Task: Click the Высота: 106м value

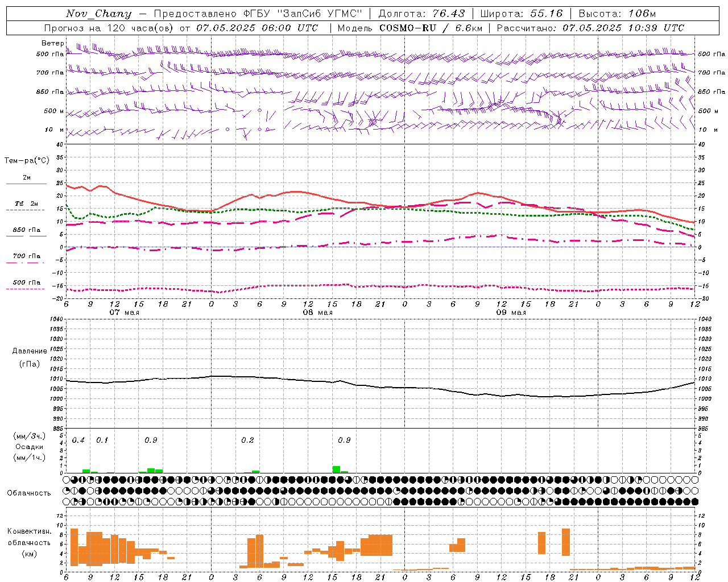Action: [617, 14]
